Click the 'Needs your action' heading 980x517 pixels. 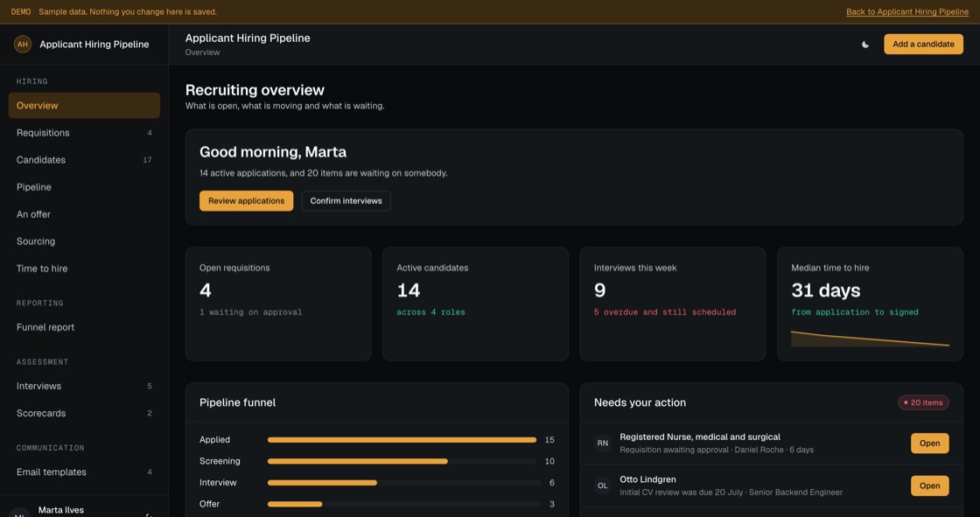pyautogui.click(x=640, y=402)
